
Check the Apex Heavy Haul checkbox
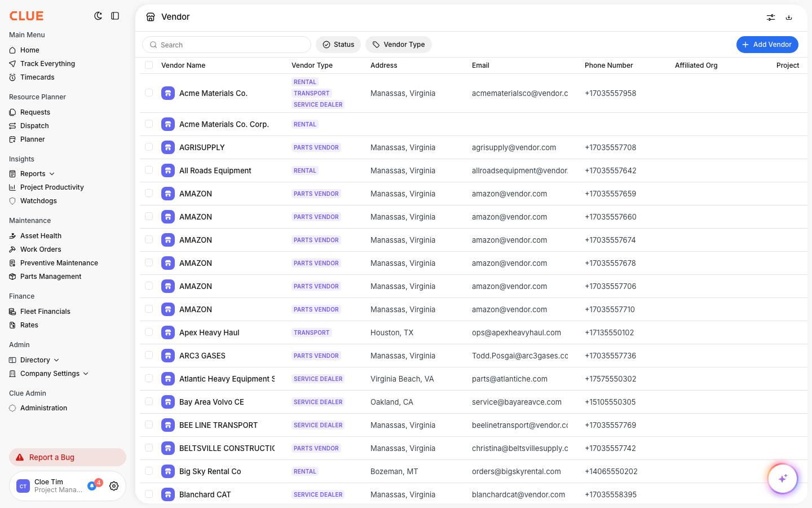149,332
